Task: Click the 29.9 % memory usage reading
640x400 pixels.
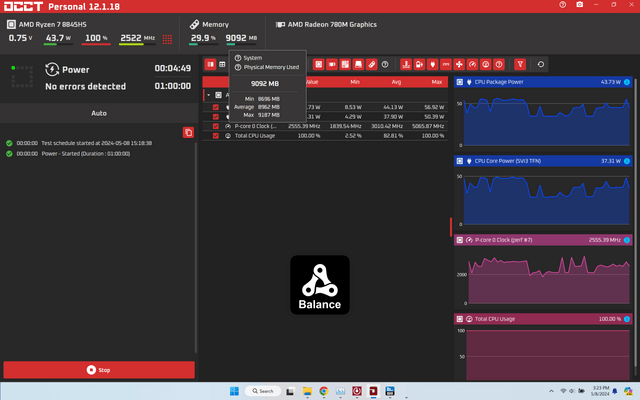Action: tap(203, 38)
